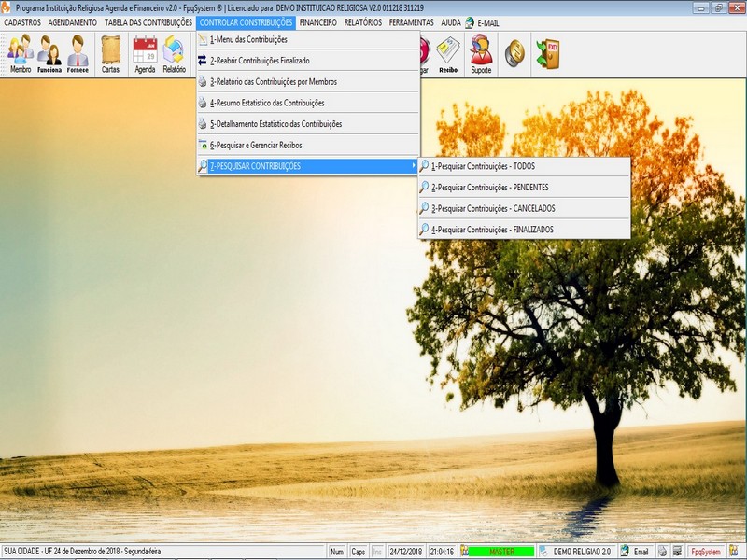Open the AJUDA menu
Screen dimensions: 747x560
[451, 22]
